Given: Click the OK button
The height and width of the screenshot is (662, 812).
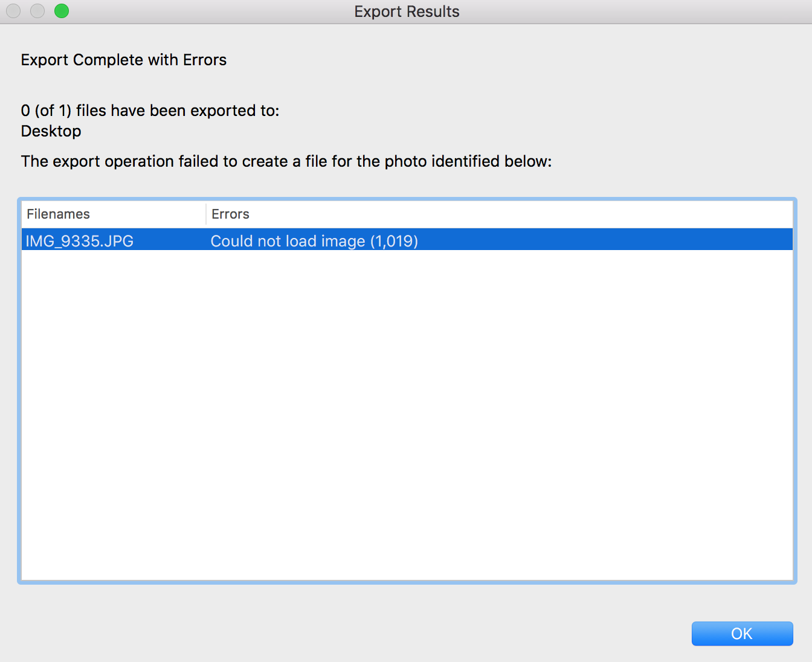Looking at the screenshot, I should point(742,634).
